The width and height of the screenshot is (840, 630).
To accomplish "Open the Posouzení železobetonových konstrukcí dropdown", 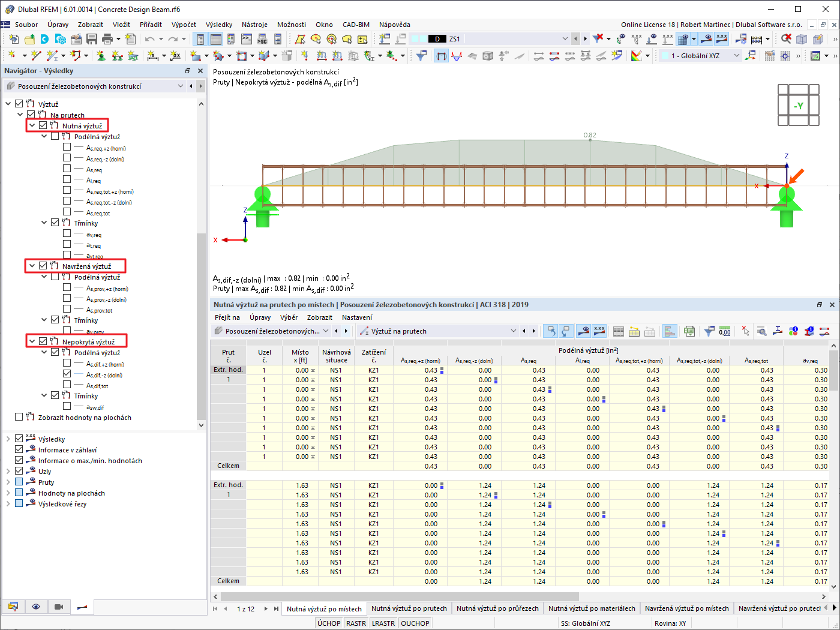I will click(181, 87).
